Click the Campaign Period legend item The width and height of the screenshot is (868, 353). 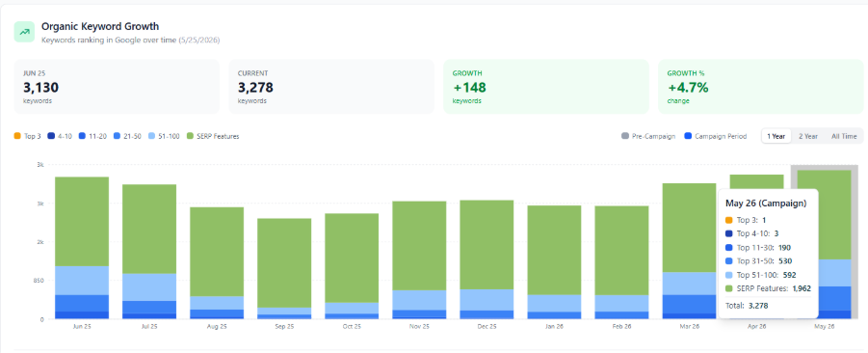point(715,136)
